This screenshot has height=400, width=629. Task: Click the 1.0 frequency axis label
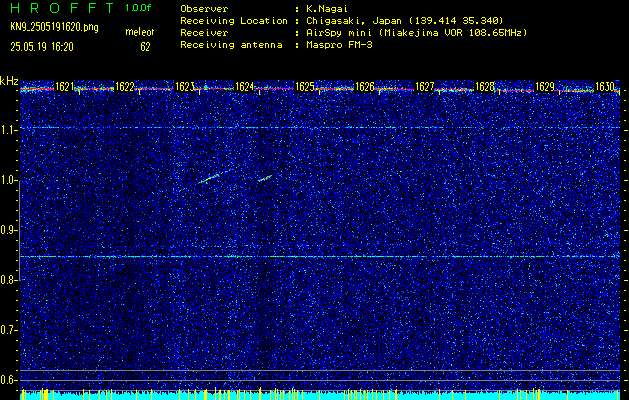tap(7, 181)
